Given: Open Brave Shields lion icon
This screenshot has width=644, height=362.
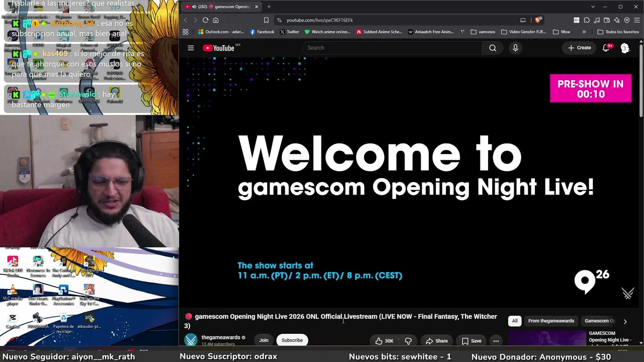Looking at the screenshot, I should (x=538, y=20).
